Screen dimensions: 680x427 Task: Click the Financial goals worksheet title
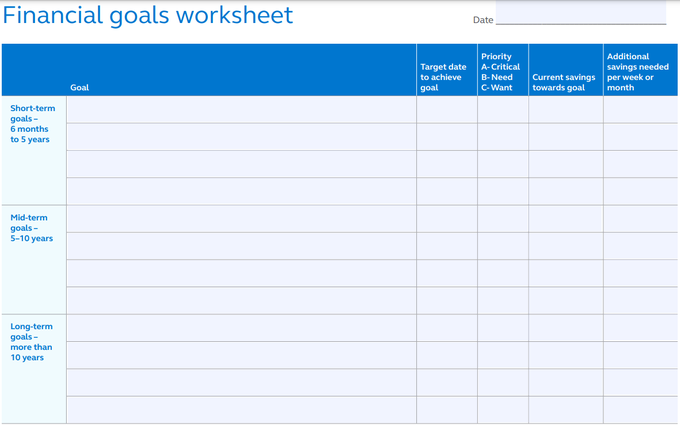[148, 15]
